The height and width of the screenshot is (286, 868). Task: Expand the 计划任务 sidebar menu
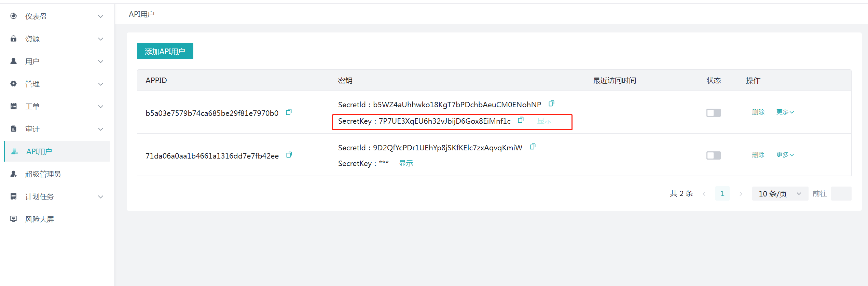click(57, 197)
